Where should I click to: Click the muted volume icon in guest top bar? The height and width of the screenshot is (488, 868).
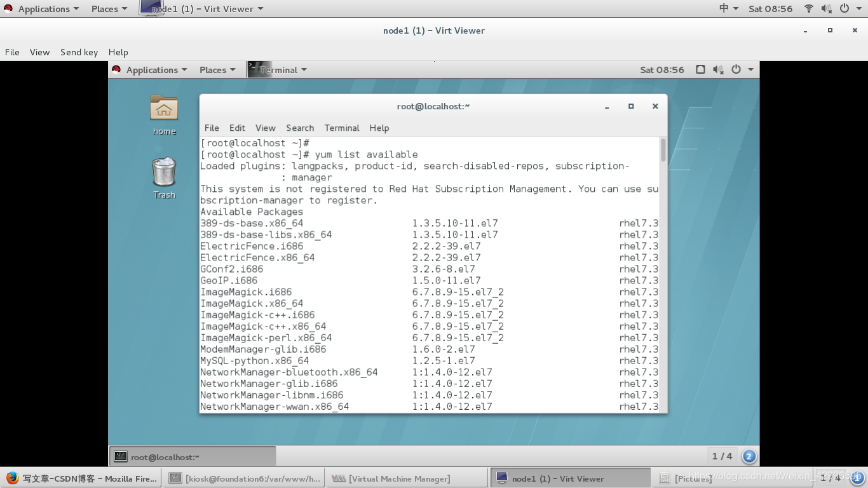click(x=719, y=69)
